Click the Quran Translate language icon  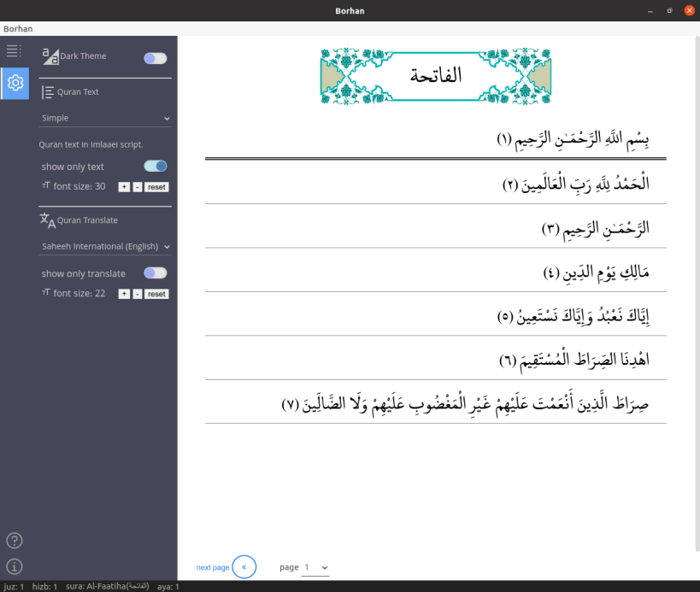point(47,220)
